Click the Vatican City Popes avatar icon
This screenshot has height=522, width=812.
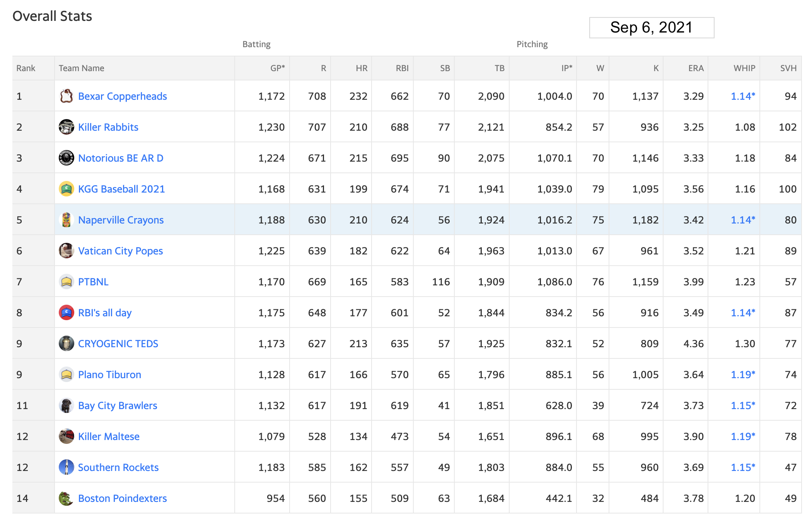[67, 251]
